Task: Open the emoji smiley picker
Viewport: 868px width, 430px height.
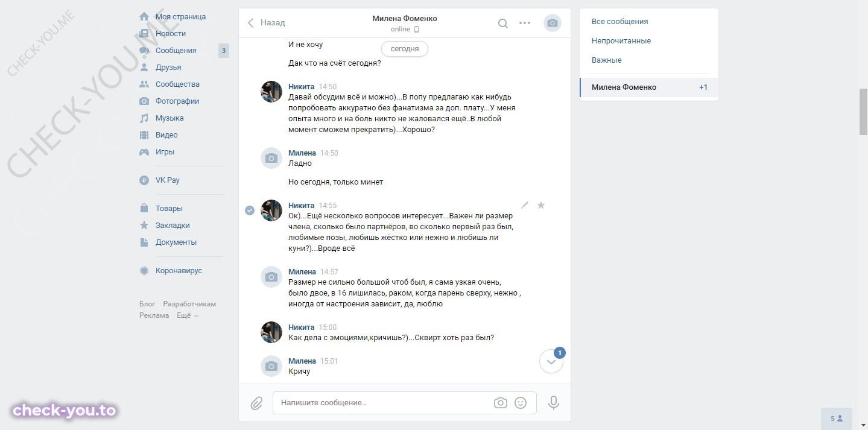Action: click(521, 403)
